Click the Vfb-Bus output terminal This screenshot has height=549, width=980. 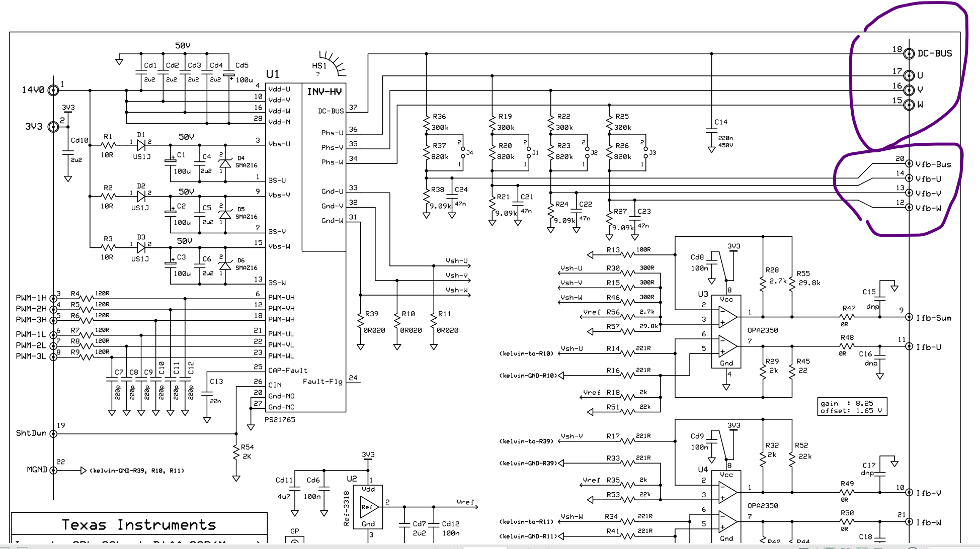[x=909, y=164]
